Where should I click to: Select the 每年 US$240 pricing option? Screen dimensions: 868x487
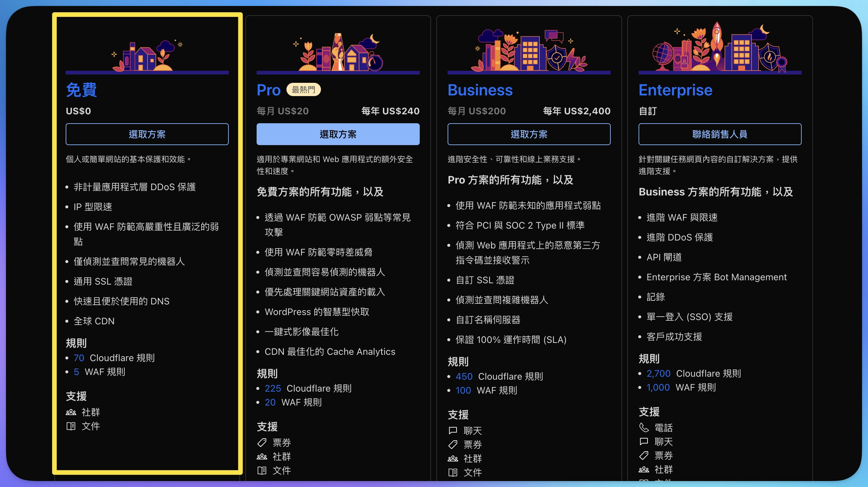coord(390,111)
